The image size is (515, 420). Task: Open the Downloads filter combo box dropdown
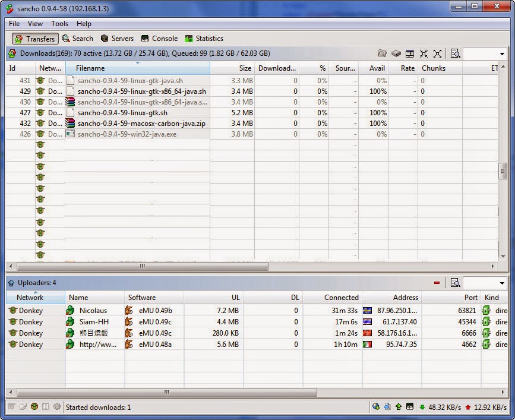click(x=502, y=53)
